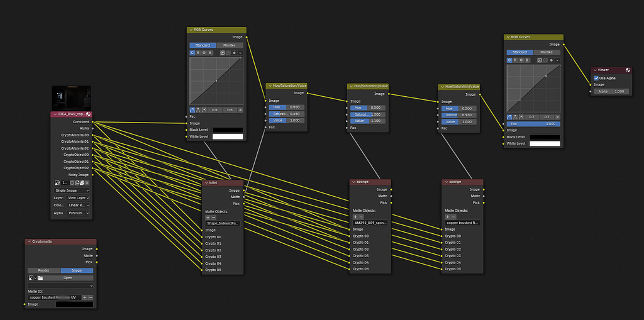The image size is (644, 320).
Task: Set vector handle type in the 0.7 RGB Curves node
Action: (515, 117)
